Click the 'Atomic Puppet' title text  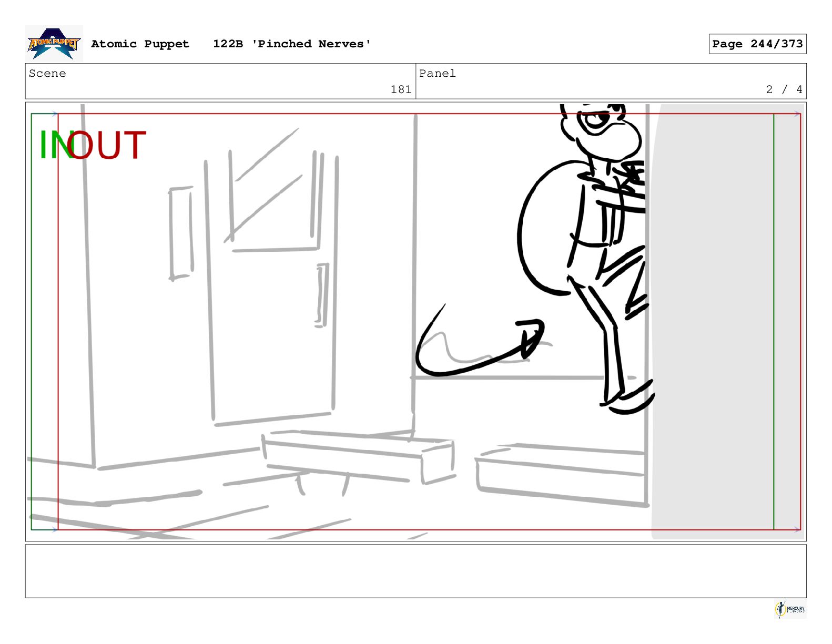(140, 44)
